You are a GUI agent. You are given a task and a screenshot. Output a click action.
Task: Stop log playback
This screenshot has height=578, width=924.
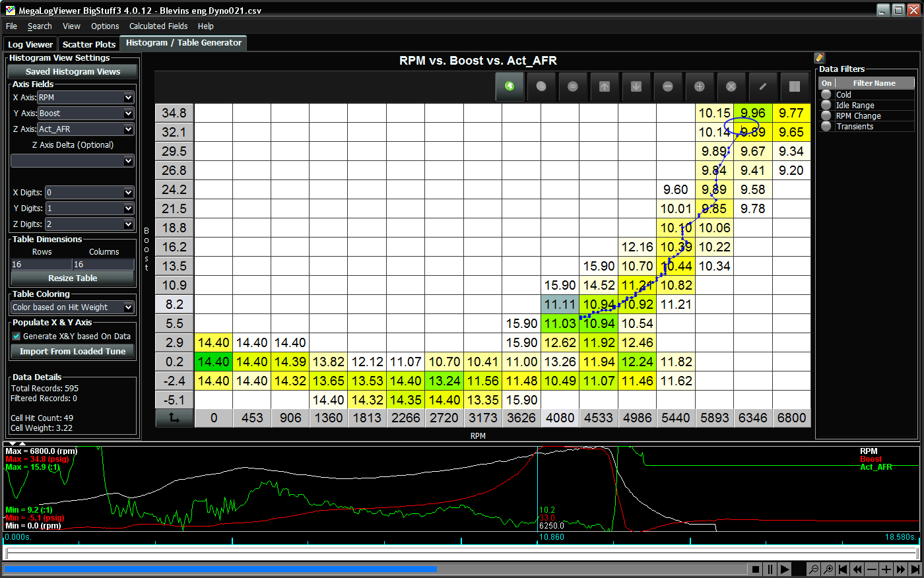pos(756,569)
